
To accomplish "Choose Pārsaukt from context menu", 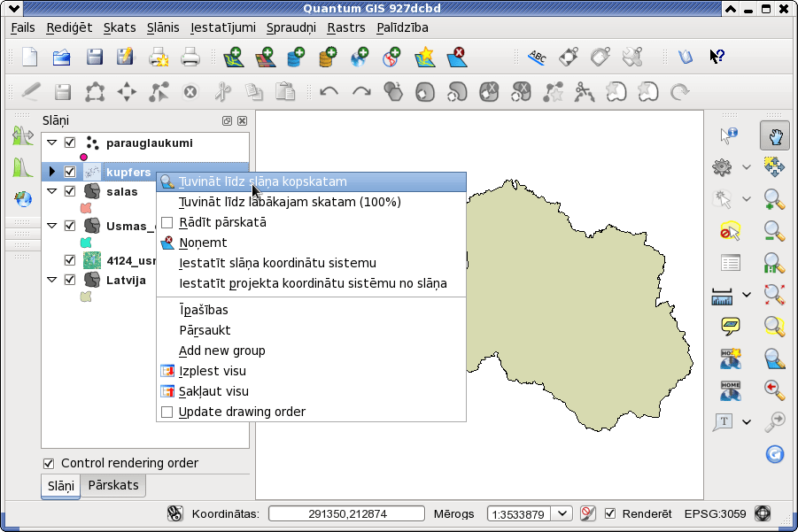I will (311, 330).
